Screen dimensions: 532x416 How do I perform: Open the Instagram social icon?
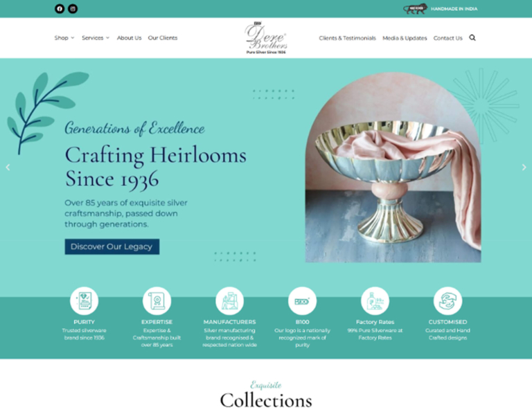[x=73, y=9]
